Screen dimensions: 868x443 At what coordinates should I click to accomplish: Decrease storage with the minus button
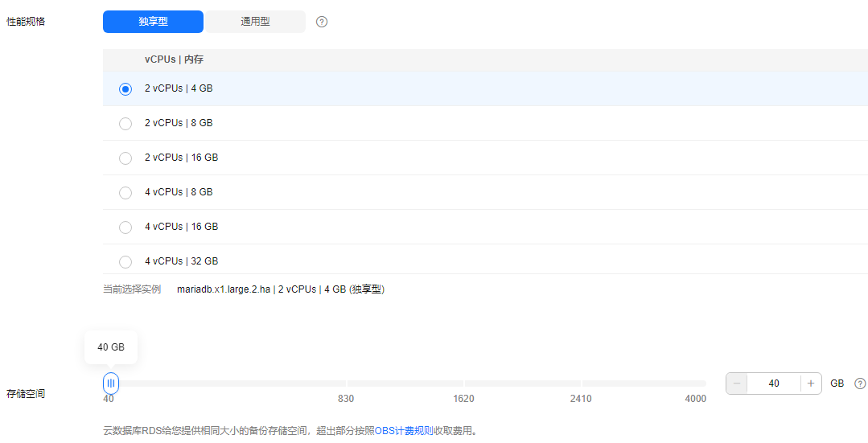coord(737,384)
